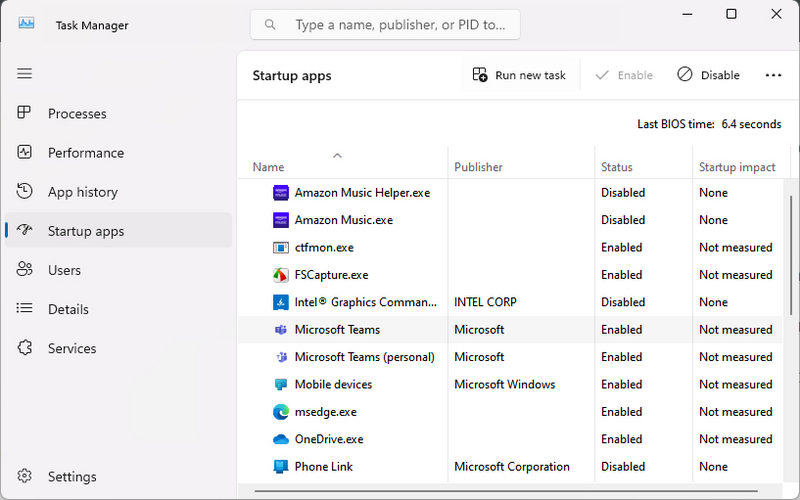Image resolution: width=800 pixels, height=500 pixels.
Task: Click Enabled status of ctfmon.exe
Action: [621, 247]
